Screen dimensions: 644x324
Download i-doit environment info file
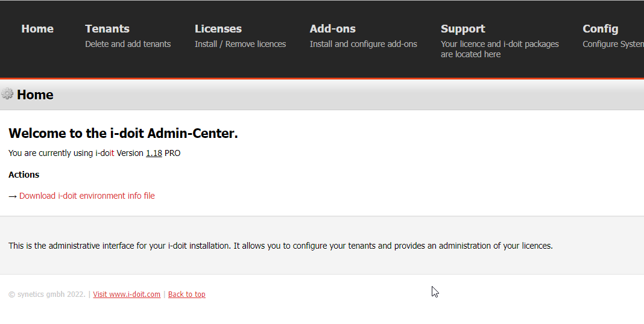click(x=87, y=196)
